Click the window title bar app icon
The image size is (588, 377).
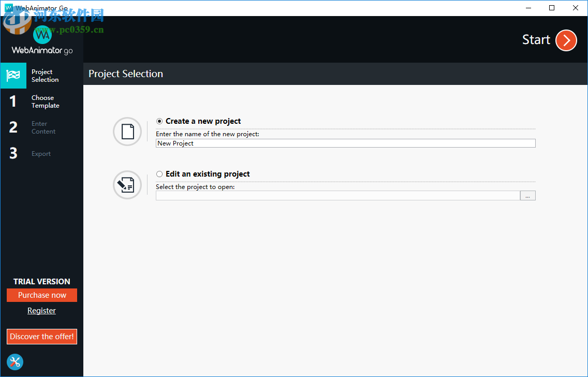coord(9,8)
